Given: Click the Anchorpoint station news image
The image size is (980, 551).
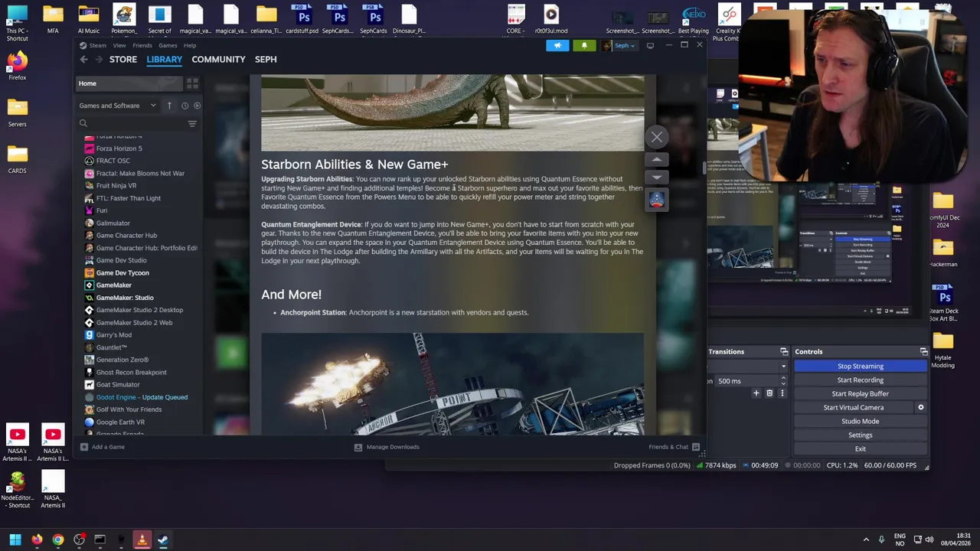Looking at the screenshot, I should tap(452, 384).
